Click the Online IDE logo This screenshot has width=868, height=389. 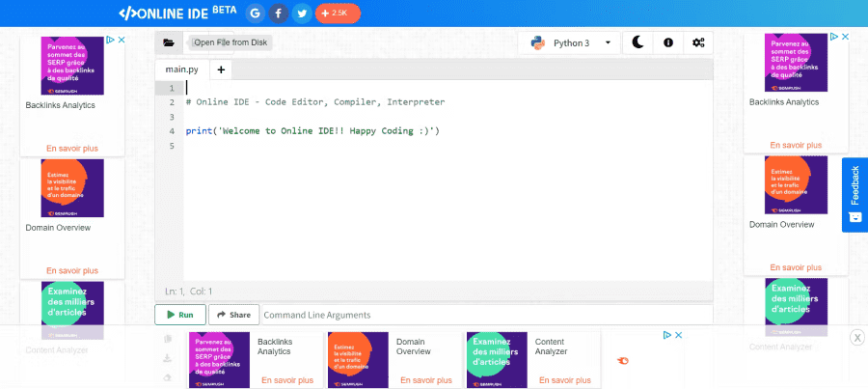[x=177, y=13]
